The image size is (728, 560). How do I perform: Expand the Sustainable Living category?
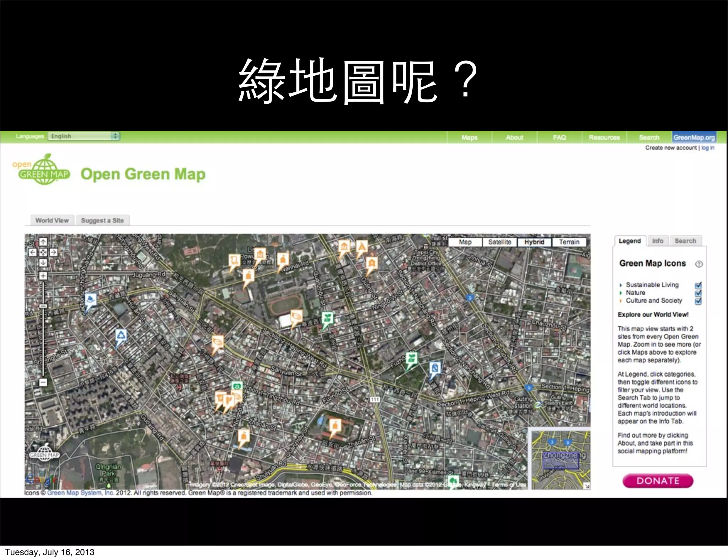coord(621,285)
